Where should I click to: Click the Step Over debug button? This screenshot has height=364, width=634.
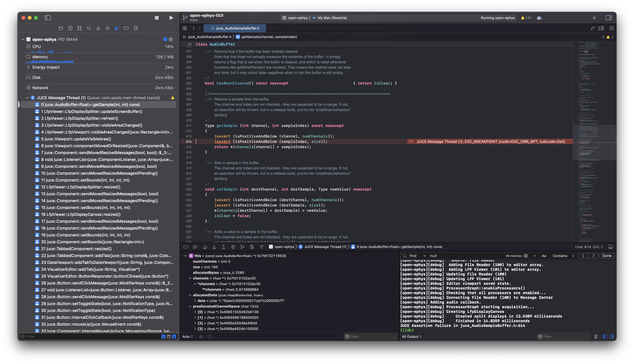pyautogui.click(x=205, y=247)
